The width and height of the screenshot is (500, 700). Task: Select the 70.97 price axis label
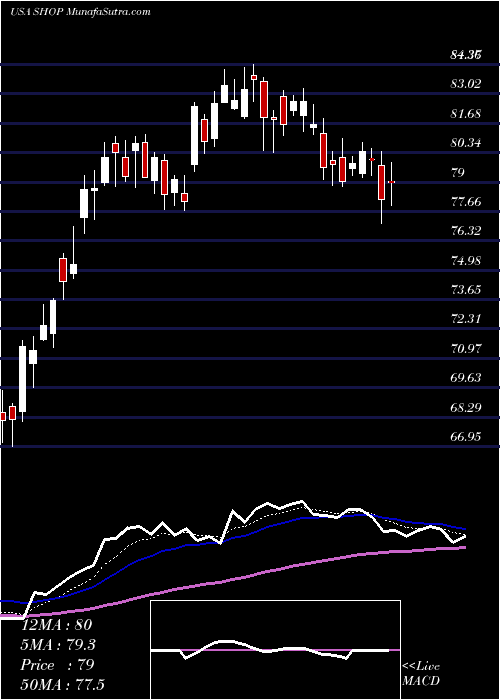(466, 349)
